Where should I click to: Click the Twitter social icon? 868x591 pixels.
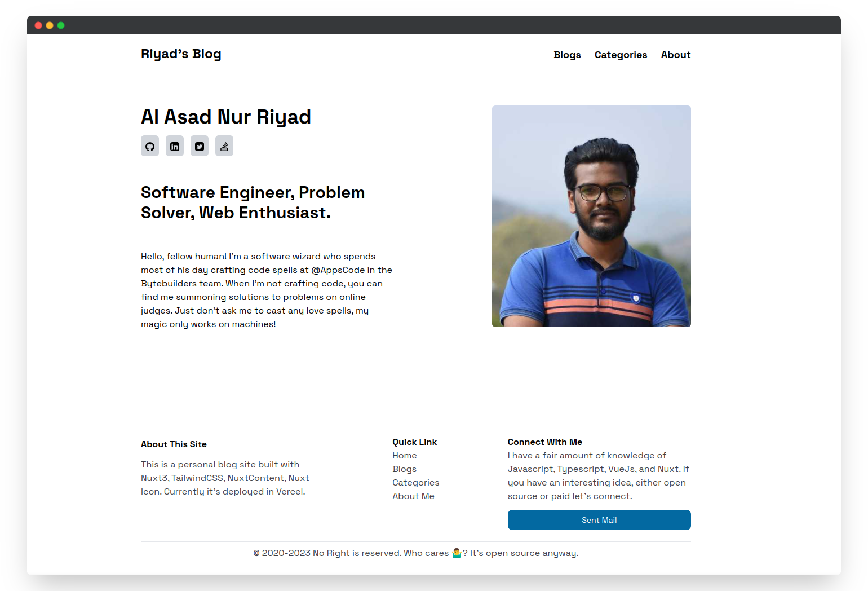coord(200,146)
